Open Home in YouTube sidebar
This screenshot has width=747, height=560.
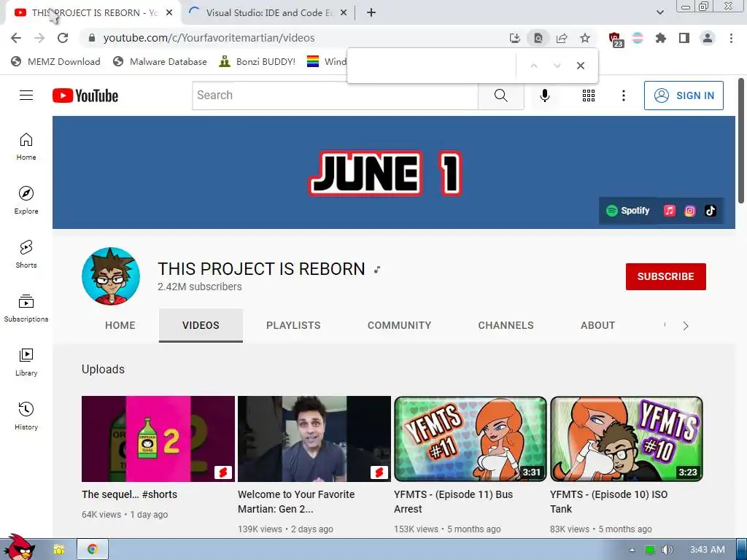[26, 147]
